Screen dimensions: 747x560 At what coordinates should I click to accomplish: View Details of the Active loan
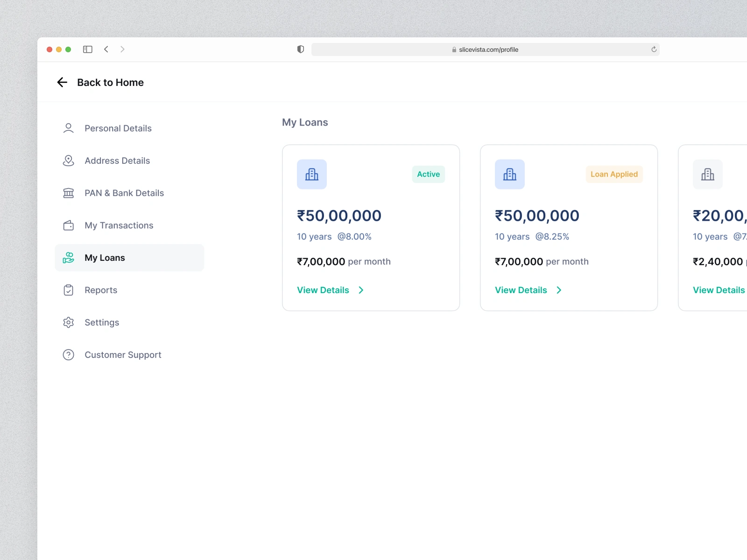tap(323, 290)
